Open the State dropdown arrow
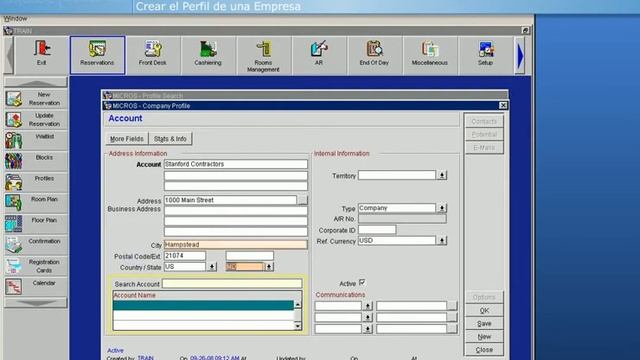Screen dimensions: 640x360 point(269,267)
